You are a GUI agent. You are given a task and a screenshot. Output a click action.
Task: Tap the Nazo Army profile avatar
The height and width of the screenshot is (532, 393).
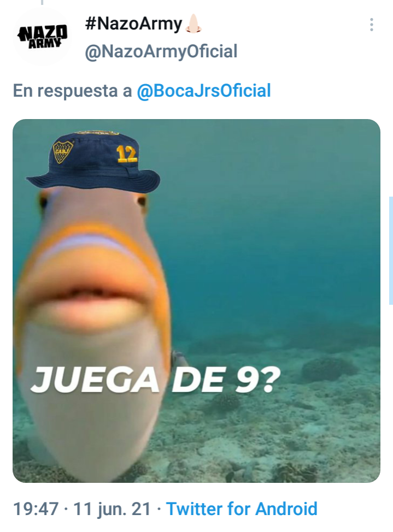(x=42, y=36)
